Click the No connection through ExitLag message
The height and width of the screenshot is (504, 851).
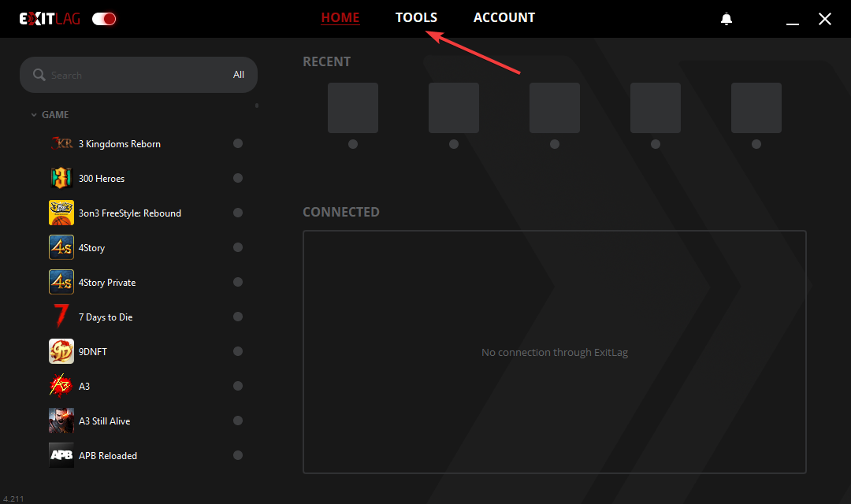tap(555, 353)
